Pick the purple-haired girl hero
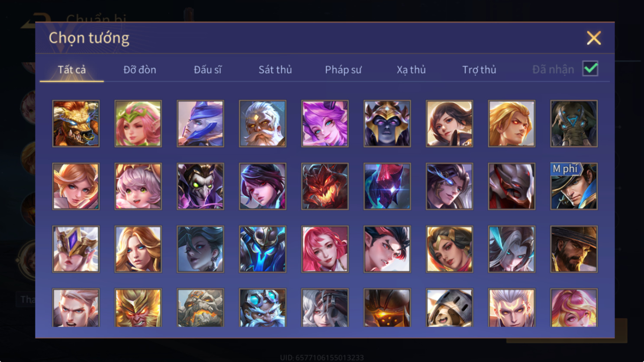The width and height of the screenshot is (644, 362). click(x=325, y=124)
